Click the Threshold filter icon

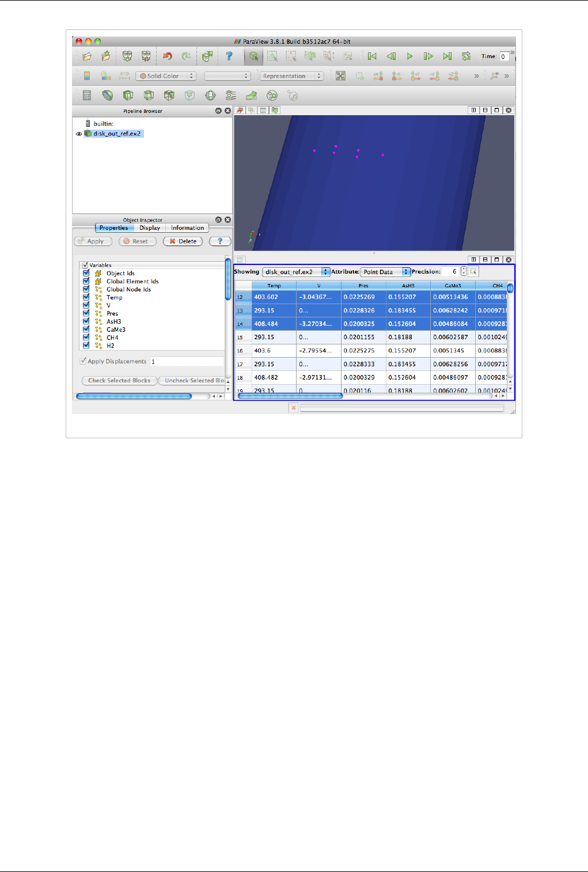[169, 96]
